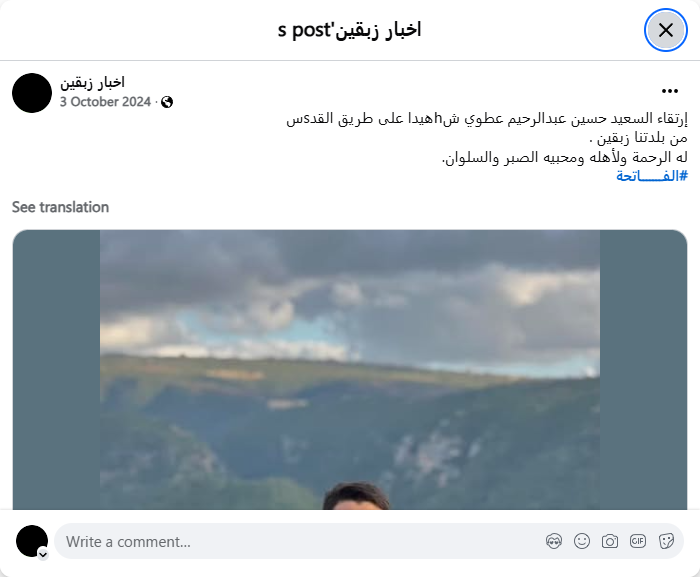Viewport: 700px width, 577px height.
Task: Open the اخبار زبقين page name link
Action: click(x=92, y=82)
